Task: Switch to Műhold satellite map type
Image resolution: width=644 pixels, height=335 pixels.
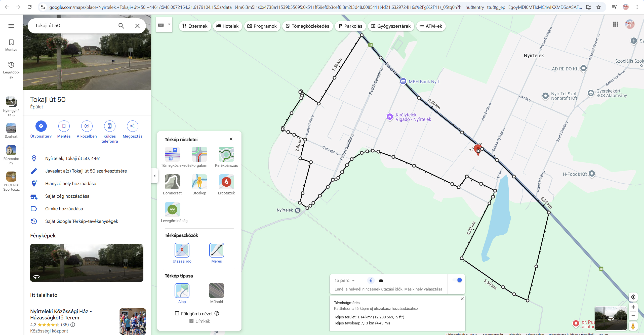Action: (x=216, y=291)
